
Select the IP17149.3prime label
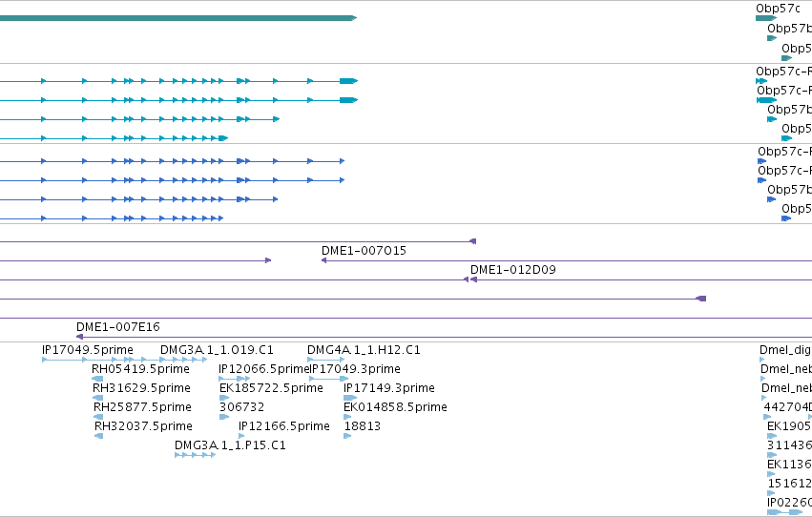(389, 388)
